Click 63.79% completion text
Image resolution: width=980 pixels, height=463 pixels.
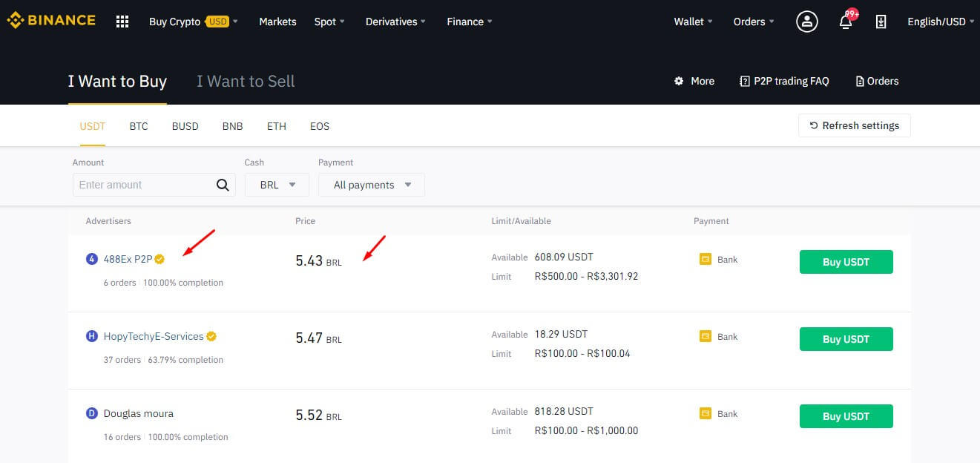[x=185, y=360]
